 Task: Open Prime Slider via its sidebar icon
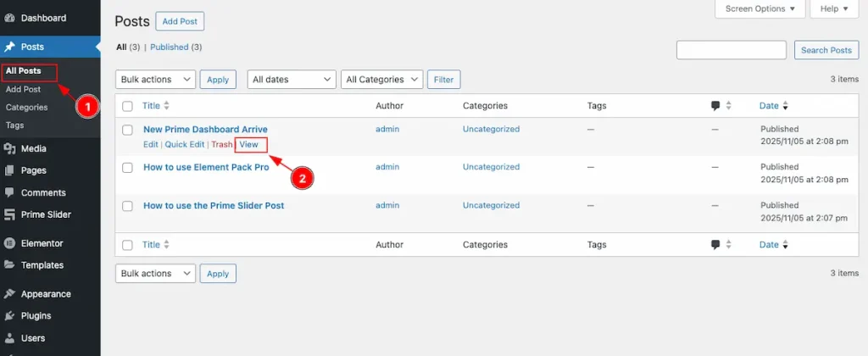[9, 214]
